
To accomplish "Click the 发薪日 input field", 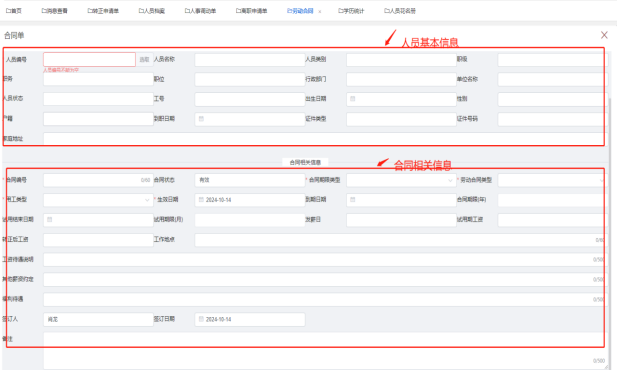I will [x=401, y=220].
